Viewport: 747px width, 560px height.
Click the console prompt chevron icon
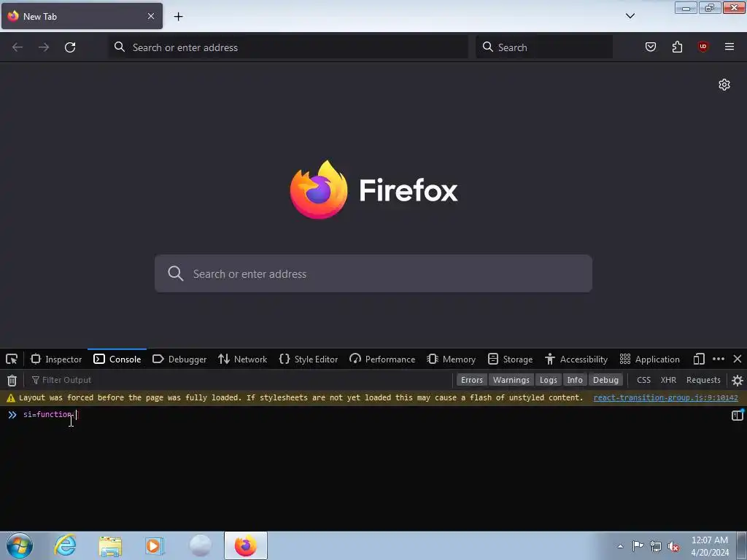tap(12, 415)
